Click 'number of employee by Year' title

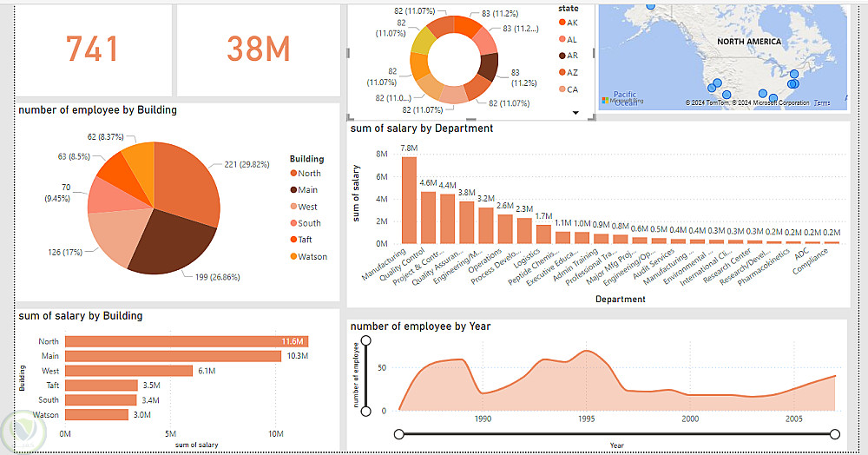(420, 326)
